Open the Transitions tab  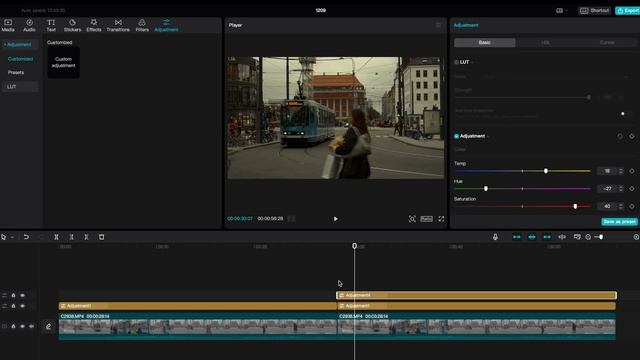click(x=118, y=25)
